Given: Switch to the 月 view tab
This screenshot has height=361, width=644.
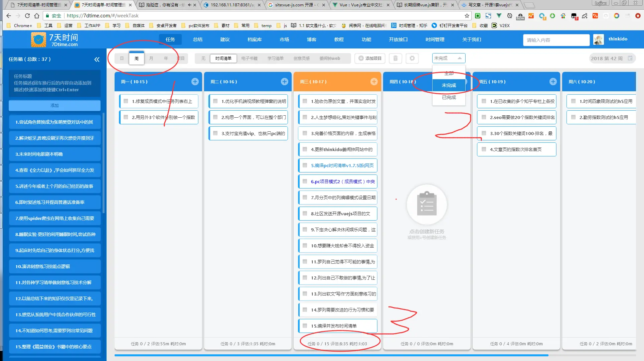Looking at the screenshot, I should (x=151, y=58).
